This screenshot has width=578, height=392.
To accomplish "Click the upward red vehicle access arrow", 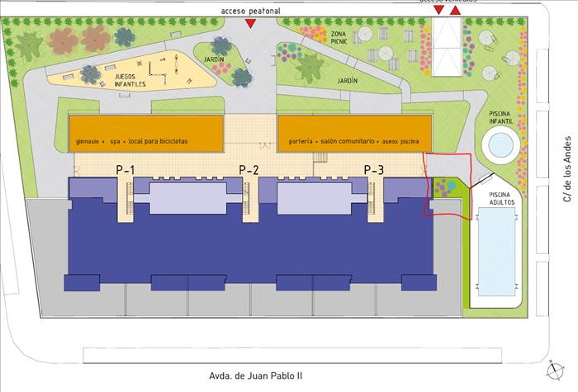I will 455,11.
